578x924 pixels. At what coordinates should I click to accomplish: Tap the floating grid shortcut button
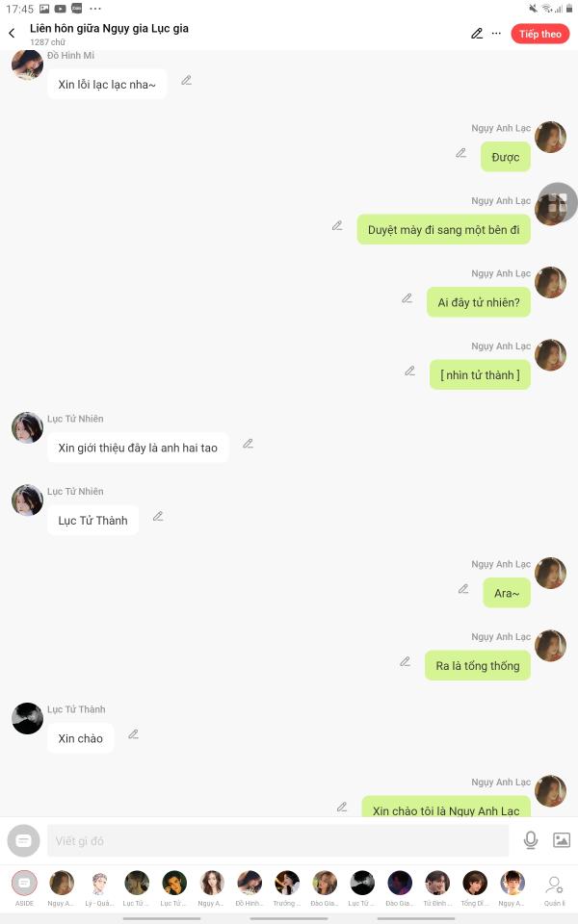coord(558,203)
